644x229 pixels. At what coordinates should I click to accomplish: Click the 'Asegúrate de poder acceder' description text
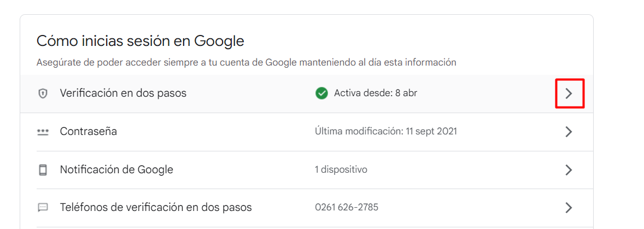tap(246, 62)
